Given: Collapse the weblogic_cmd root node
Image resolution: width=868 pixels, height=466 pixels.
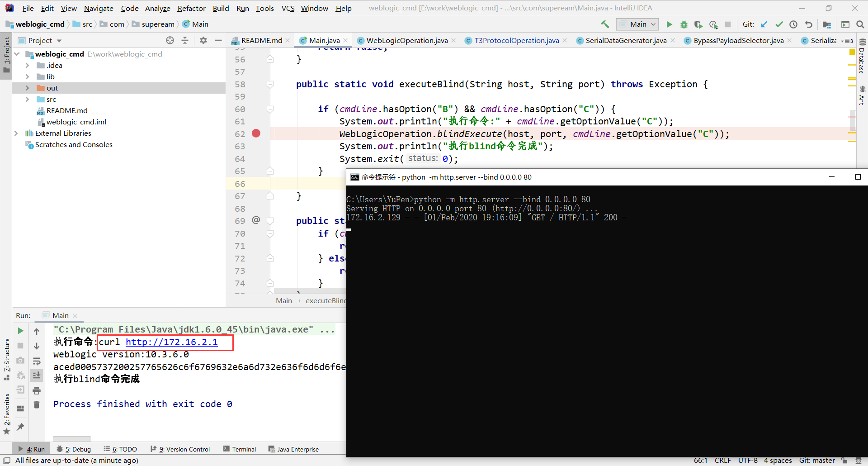Looking at the screenshot, I should click(x=17, y=54).
